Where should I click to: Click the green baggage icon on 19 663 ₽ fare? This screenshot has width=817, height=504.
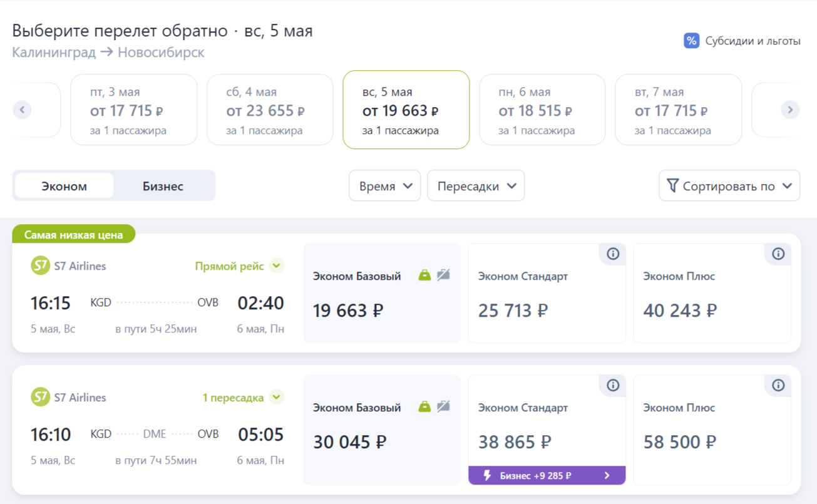click(424, 275)
